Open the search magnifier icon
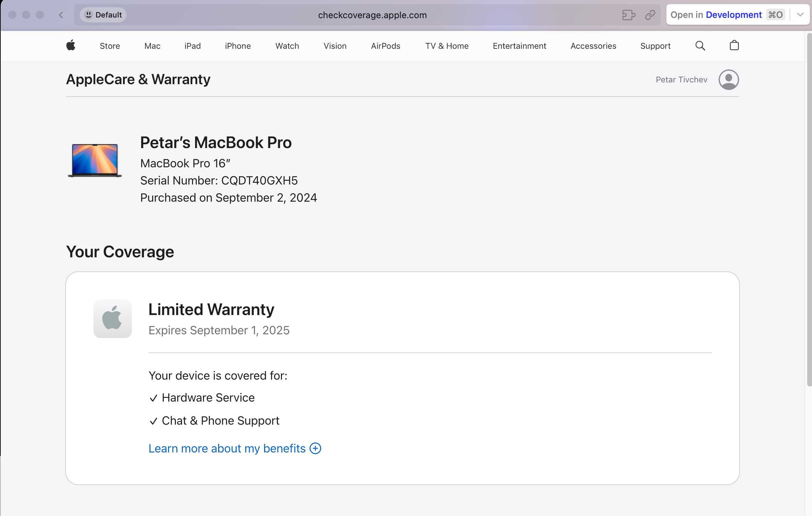This screenshot has width=812, height=516. [x=700, y=46]
